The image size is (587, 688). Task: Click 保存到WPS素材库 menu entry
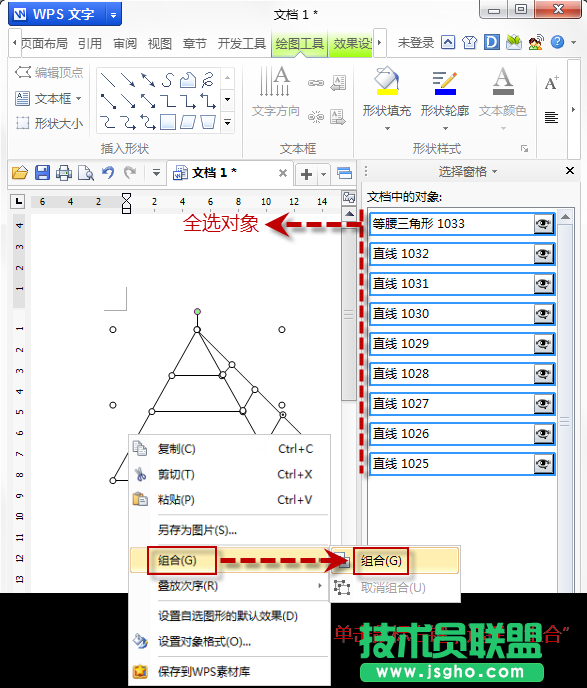(x=229, y=671)
